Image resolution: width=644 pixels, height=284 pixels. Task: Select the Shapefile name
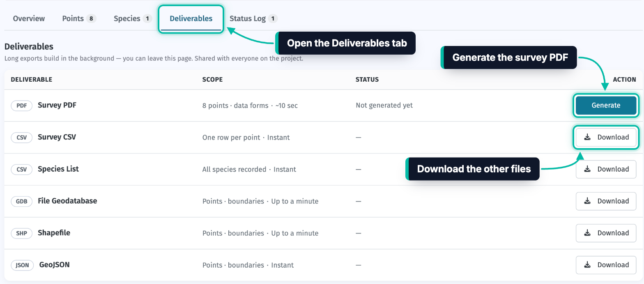[x=54, y=233]
